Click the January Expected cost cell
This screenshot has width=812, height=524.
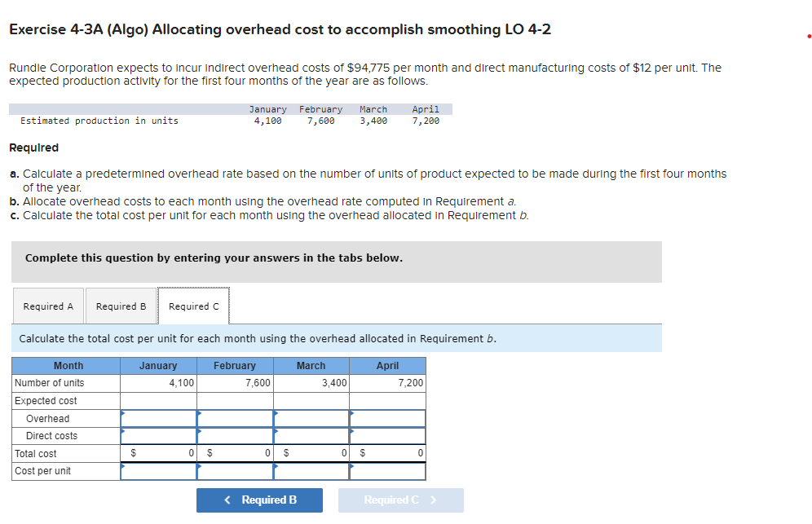[157, 400]
